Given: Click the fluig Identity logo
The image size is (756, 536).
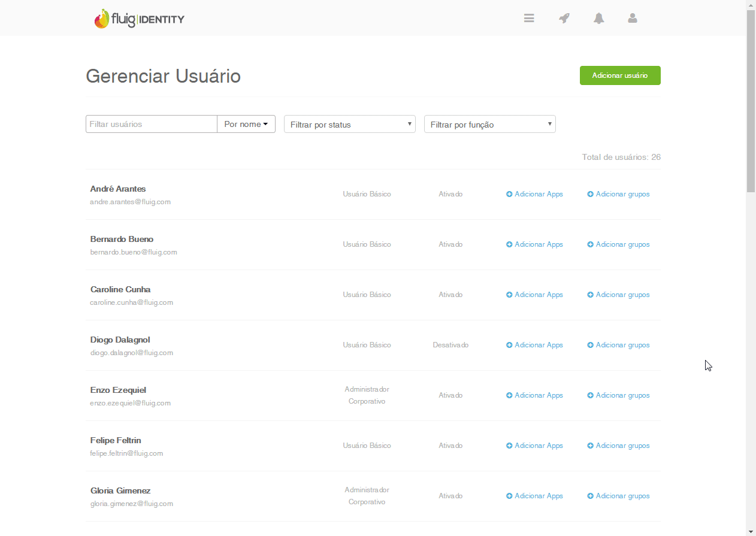Looking at the screenshot, I should [140, 19].
